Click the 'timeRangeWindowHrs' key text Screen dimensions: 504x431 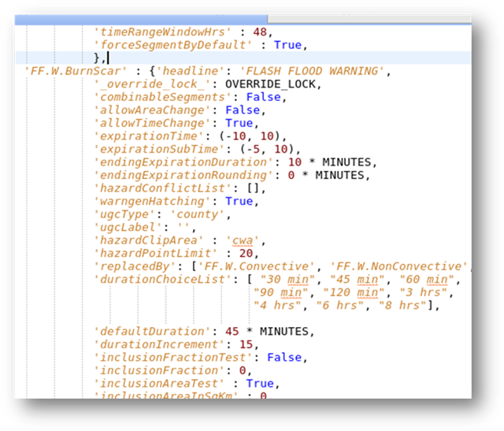coord(162,32)
